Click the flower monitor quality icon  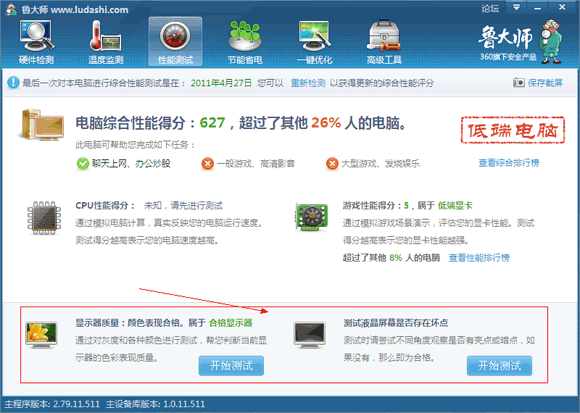(x=41, y=335)
